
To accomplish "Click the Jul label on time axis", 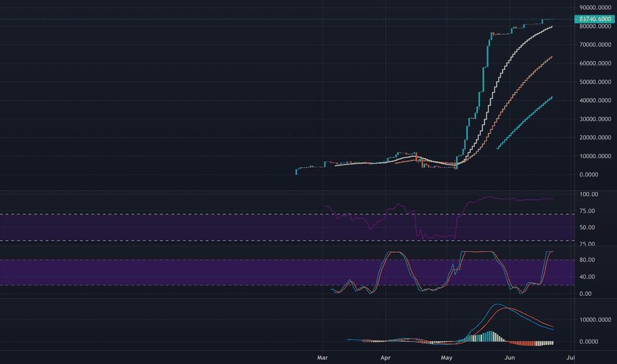I will click(x=570, y=357).
